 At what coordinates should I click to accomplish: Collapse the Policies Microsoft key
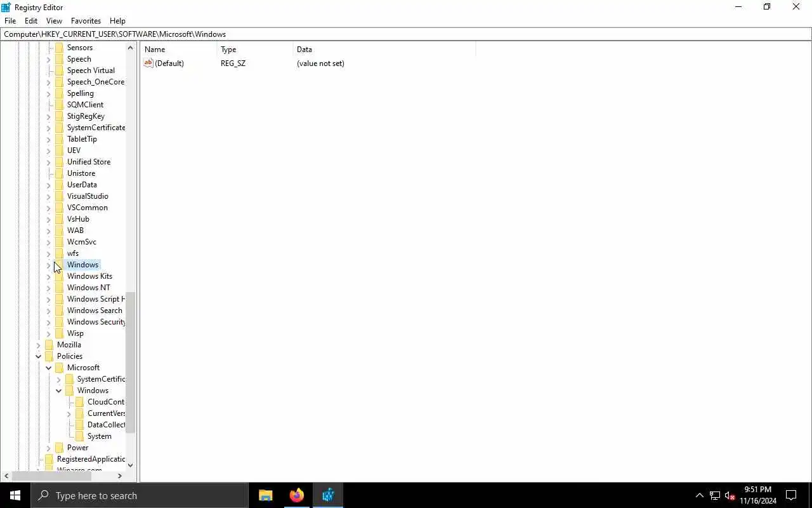click(x=49, y=368)
